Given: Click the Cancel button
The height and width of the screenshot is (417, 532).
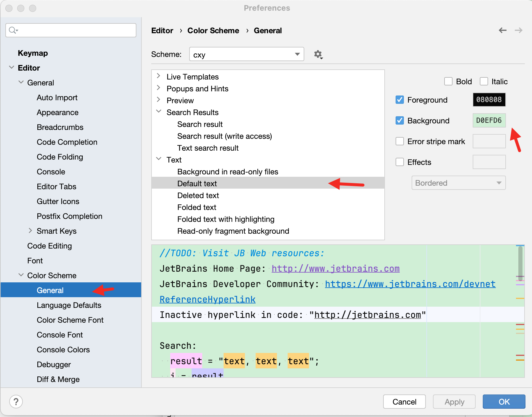Looking at the screenshot, I should click(x=404, y=402).
